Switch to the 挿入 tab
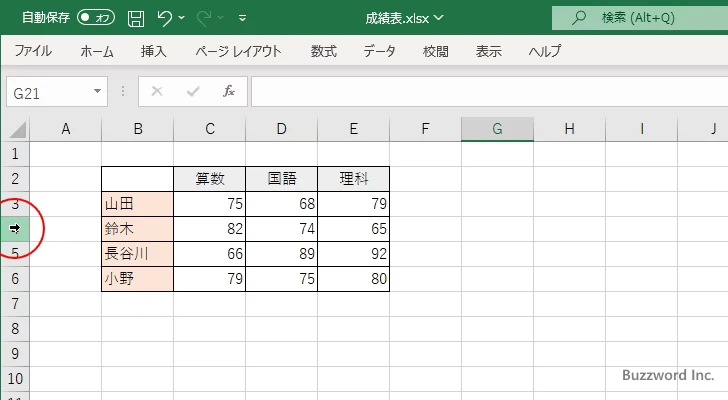 (x=154, y=51)
